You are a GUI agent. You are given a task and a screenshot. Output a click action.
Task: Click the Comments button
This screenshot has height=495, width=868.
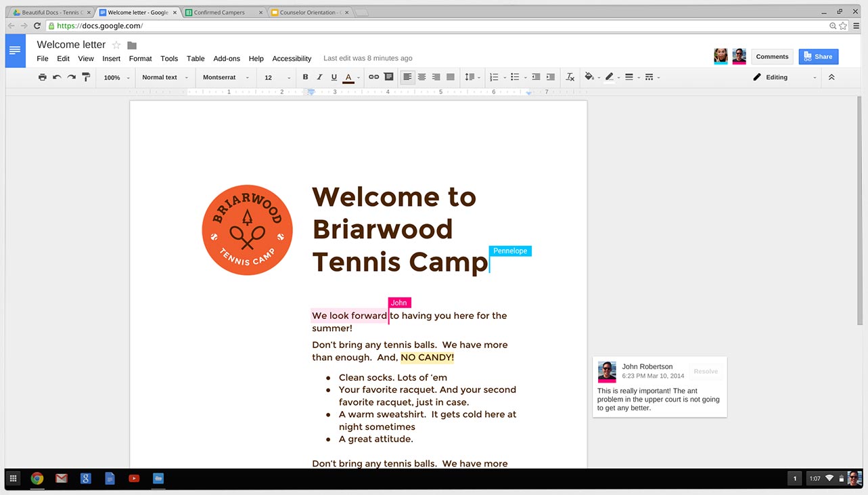tap(772, 57)
